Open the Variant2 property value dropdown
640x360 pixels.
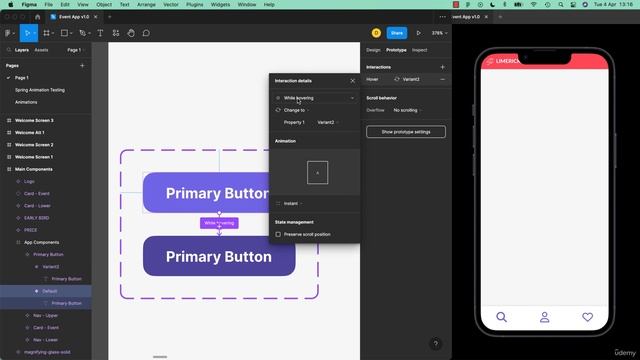[x=328, y=122]
